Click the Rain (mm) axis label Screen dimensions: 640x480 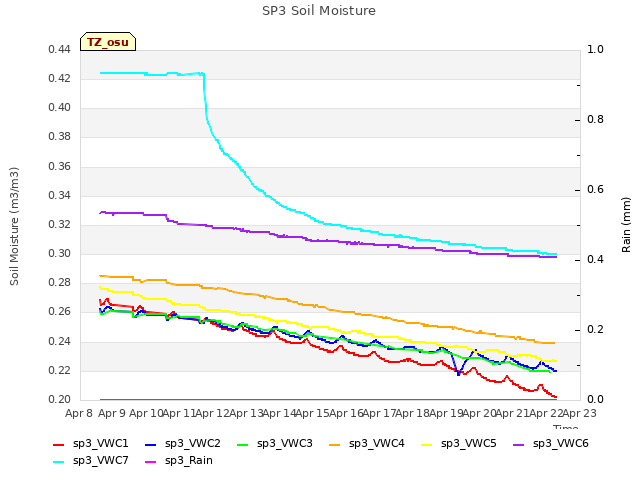coord(626,225)
